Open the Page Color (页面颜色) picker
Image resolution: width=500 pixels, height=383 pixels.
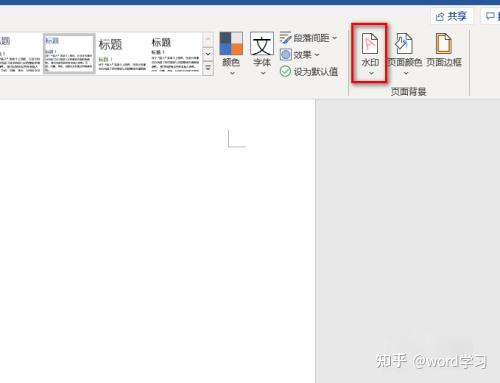[x=405, y=53]
